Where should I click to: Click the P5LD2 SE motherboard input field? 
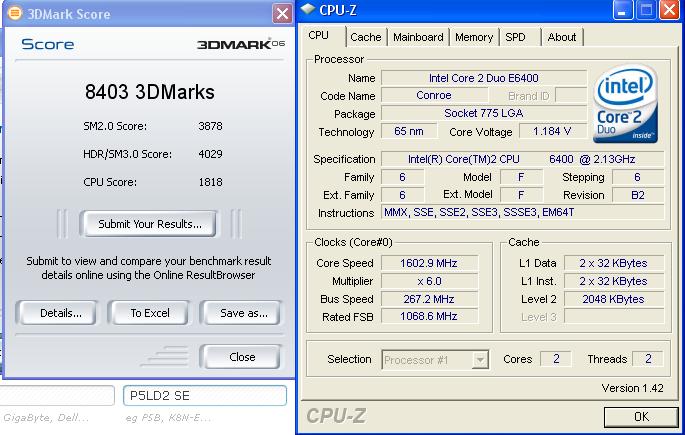pyautogui.click(x=205, y=396)
